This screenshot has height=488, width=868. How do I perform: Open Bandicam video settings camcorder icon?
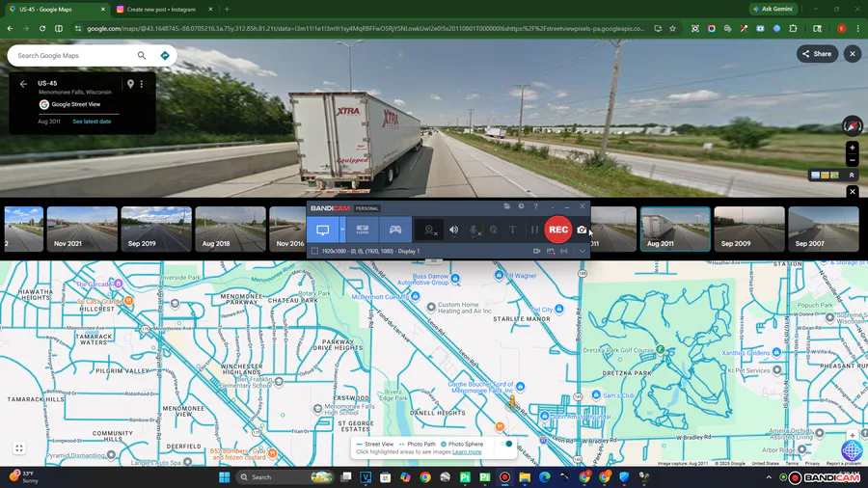[x=536, y=251]
